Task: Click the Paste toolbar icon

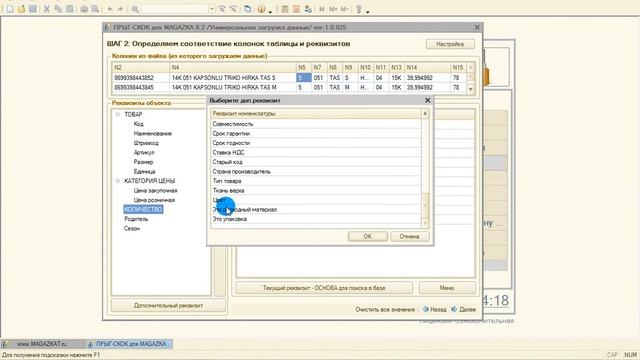Action: (70, 9)
